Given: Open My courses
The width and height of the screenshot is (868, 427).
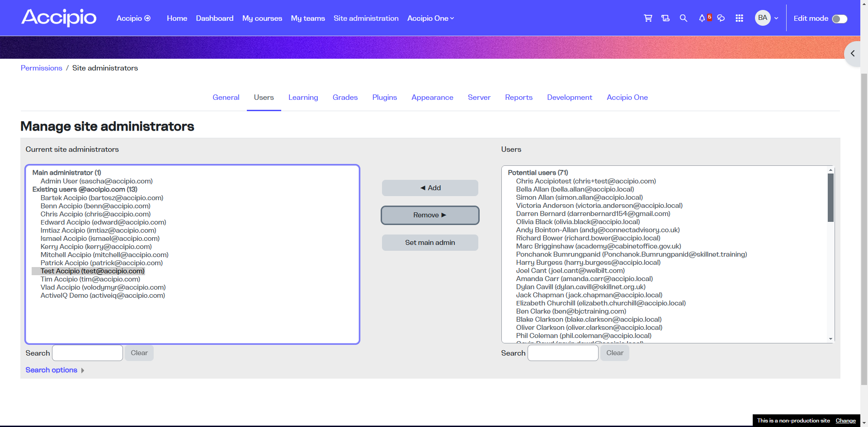Looking at the screenshot, I should point(262,18).
